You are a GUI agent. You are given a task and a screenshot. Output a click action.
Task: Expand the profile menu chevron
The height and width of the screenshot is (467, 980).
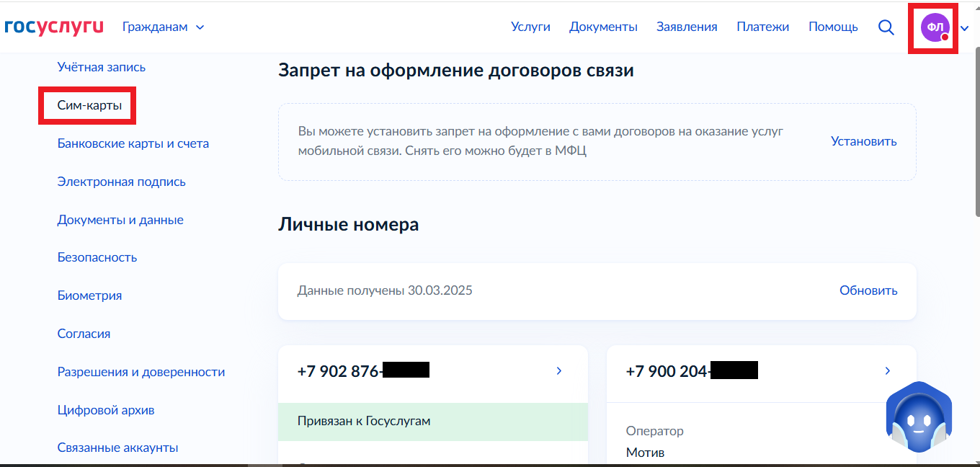coord(965,28)
